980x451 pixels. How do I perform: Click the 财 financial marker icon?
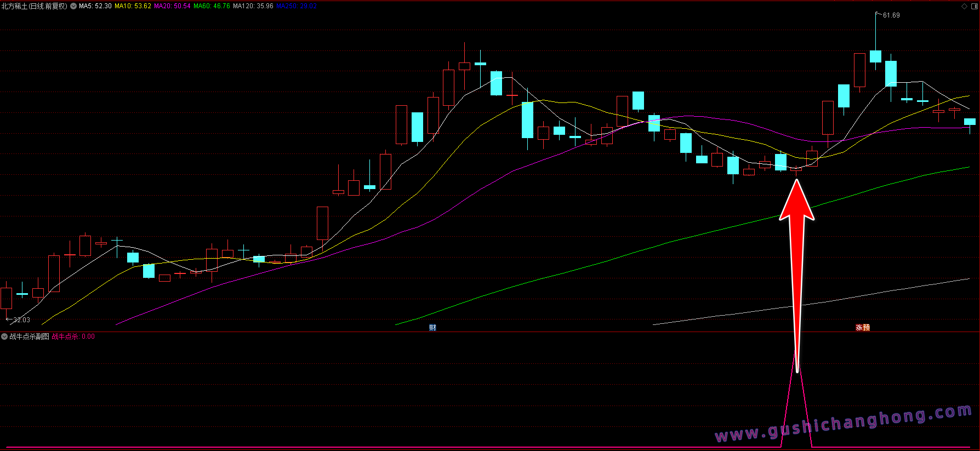[432, 328]
